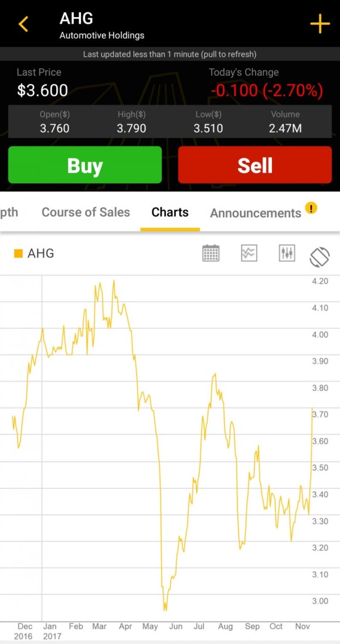Tap the Last Price $3.600 value
Image resolution: width=340 pixels, height=644 pixels.
coord(42,90)
